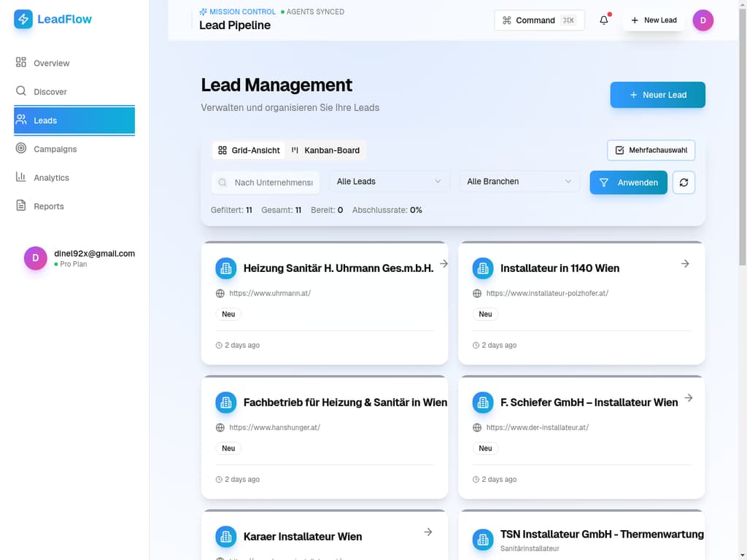
Task: Open the Command menu in the top bar
Action: point(539,20)
